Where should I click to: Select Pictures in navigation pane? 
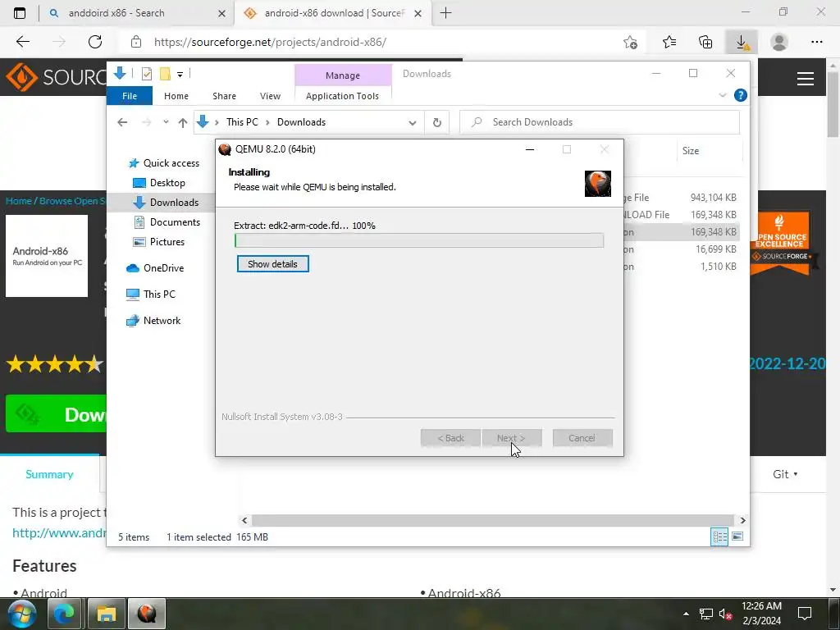pos(167,242)
